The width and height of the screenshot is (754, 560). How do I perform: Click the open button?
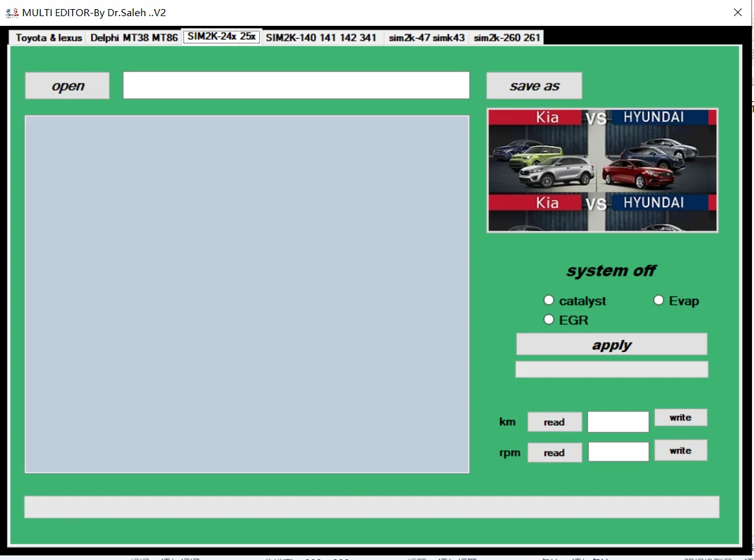click(x=67, y=86)
